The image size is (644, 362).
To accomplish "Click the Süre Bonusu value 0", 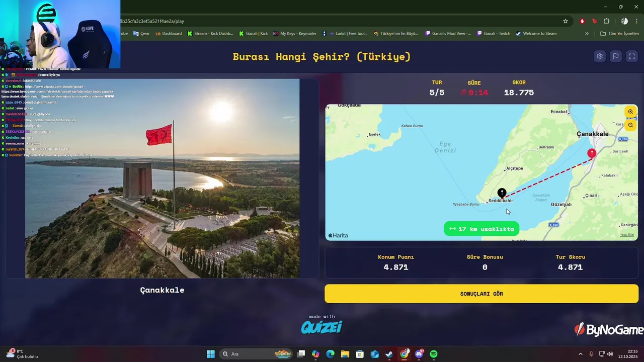I will pyautogui.click(x=485, y=267).
